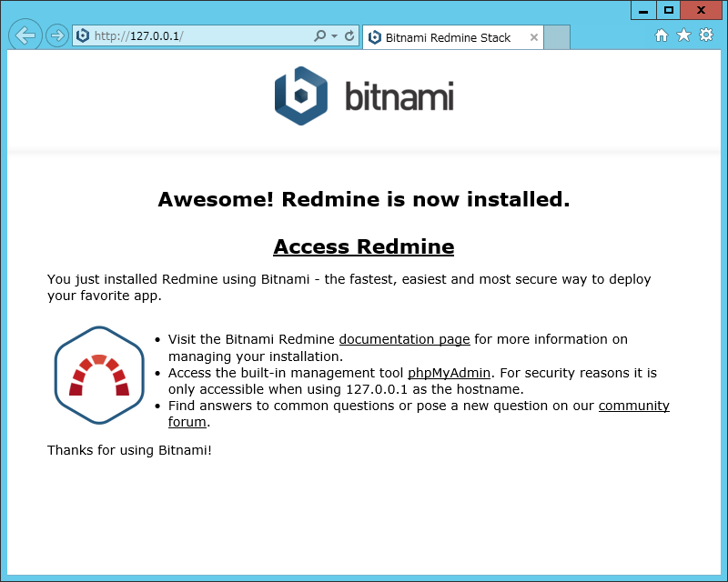This screenshot has height=582, width=728.
Task: Open Favorites with the star icon
Action: coord(683,35)
